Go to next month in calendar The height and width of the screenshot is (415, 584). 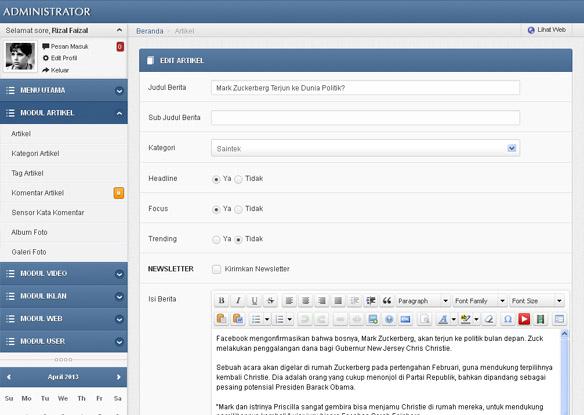[x=118, y=377]
